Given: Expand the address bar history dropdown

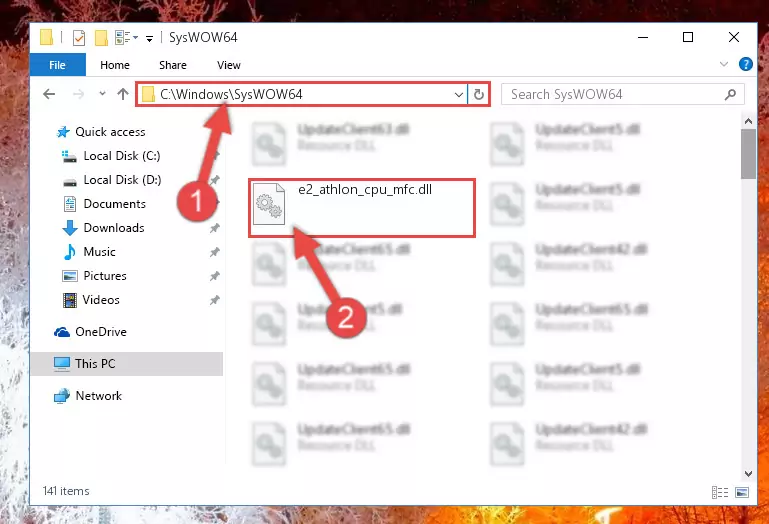Looking at the screenshot, I should pyautogui.click(x=459, y=94).
